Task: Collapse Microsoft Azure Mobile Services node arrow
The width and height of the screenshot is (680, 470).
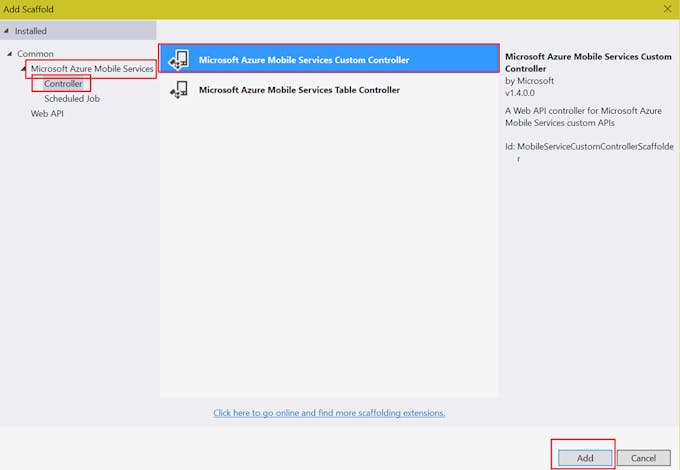Action: click(23, 69)
